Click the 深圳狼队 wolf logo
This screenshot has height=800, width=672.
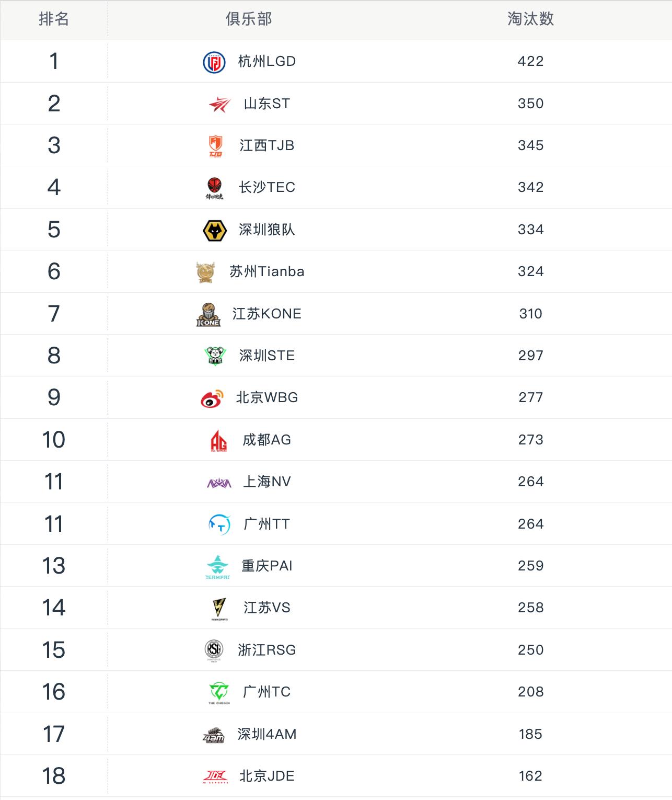coord(214,230)
